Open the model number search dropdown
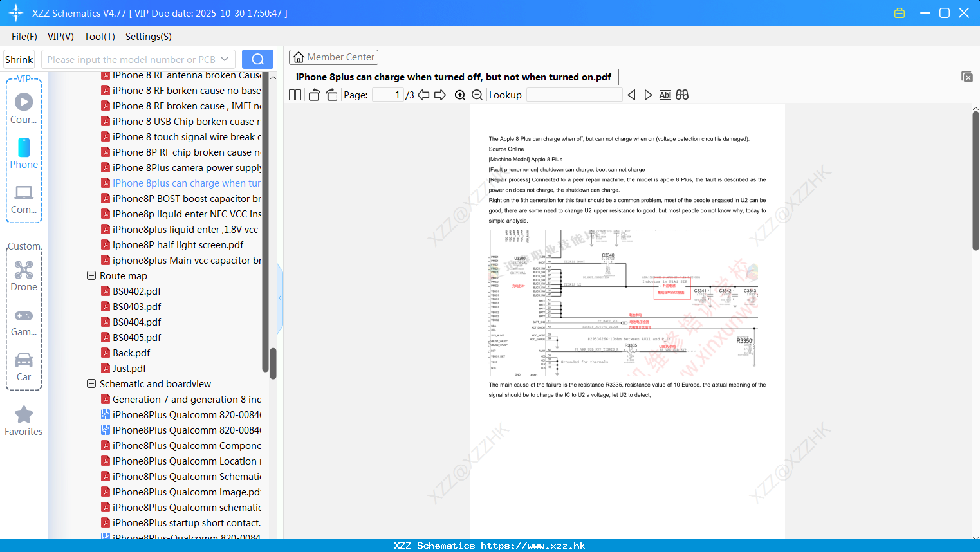 [225, 59]
